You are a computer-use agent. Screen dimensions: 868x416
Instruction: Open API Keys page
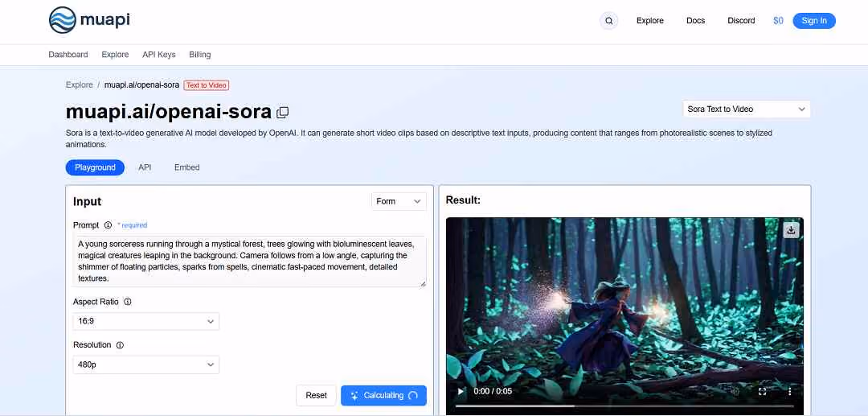(159, 54)
